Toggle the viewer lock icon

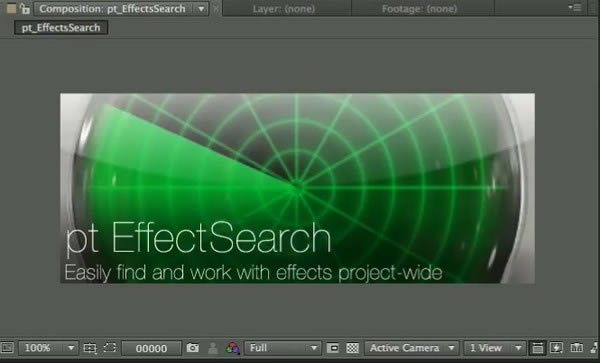pos(25,8)
